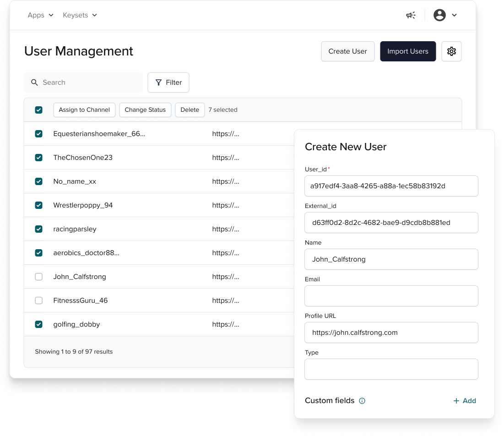The image size is (504, 437).
Task: Open the user account avatar icon
Action: 439,15
